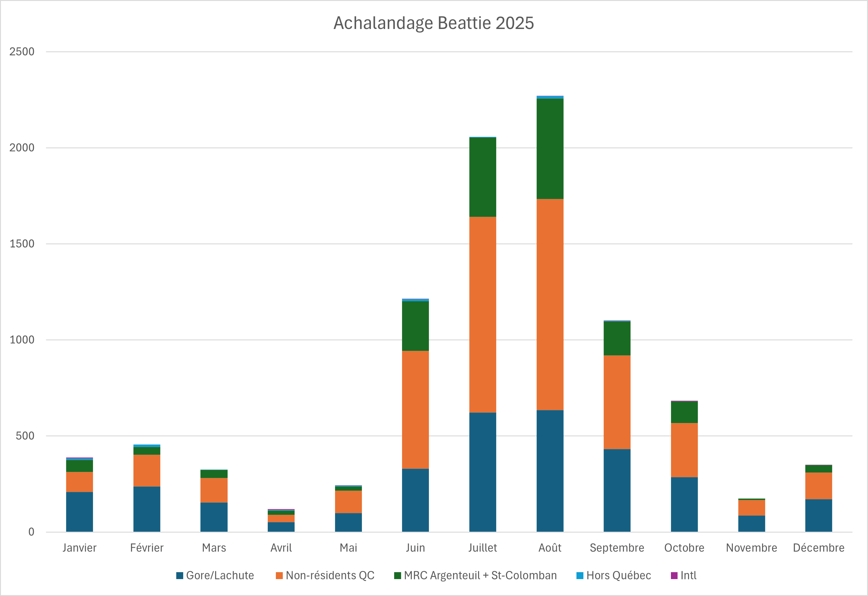This screenshot has width=868, height=596.
Task: Click the MRC Argenteuil legend swatch
Action: pyautogui.click(x=397, y=575)
